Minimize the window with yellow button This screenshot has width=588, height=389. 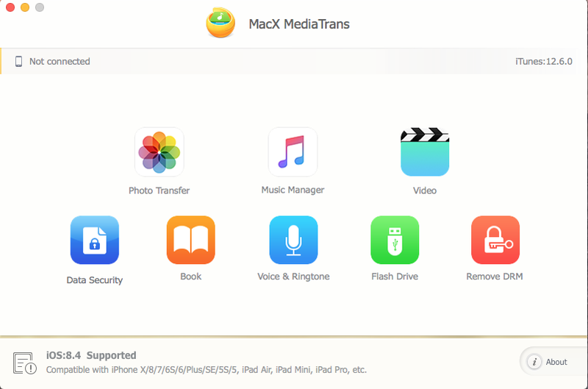click(x=25, y=7)
